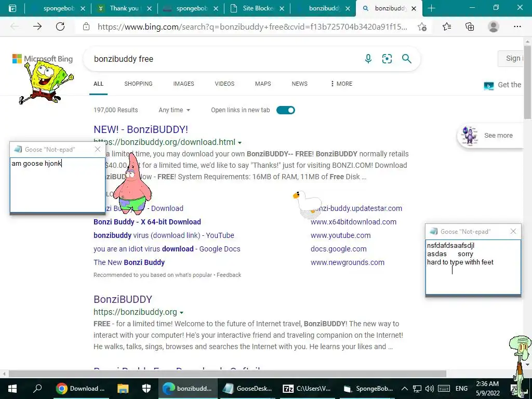Screen dimensions: 532x399
Task: Open tab actions menu icon
Action: click(12, 8)
